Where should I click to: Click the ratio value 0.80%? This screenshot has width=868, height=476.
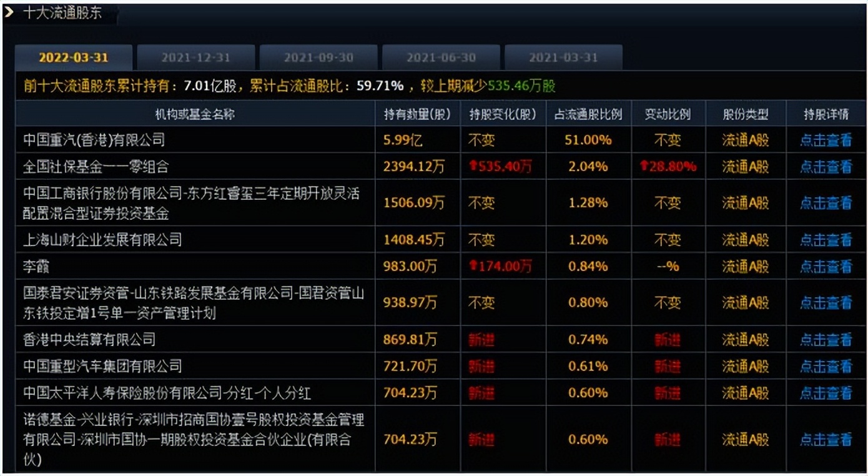(x=588, y=303)
